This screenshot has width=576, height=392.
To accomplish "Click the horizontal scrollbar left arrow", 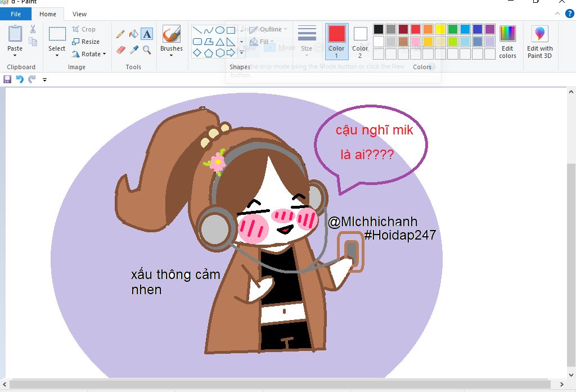I will coord(4,384).
